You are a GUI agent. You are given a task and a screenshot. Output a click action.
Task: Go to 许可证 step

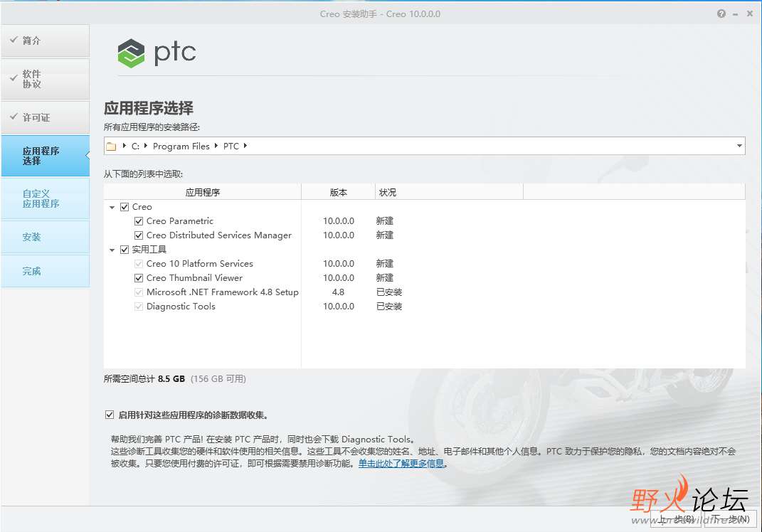[x=46, y=117]
